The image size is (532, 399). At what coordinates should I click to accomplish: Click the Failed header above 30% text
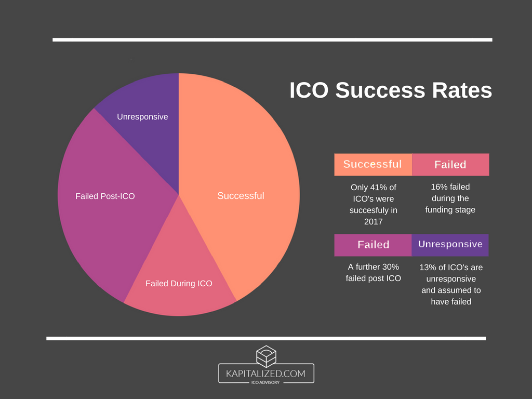(x=373, y=245)
